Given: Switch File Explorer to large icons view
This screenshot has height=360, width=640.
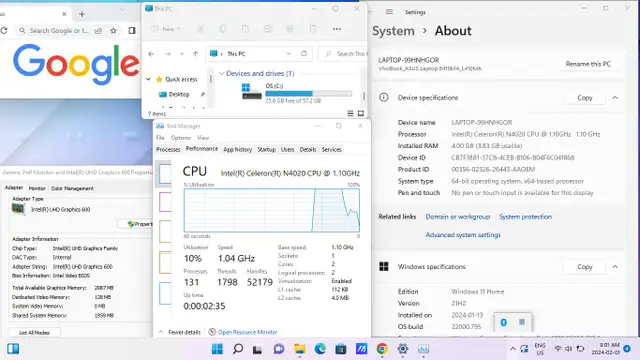Looking at the screenshot, I should click(x=361, y=113).
